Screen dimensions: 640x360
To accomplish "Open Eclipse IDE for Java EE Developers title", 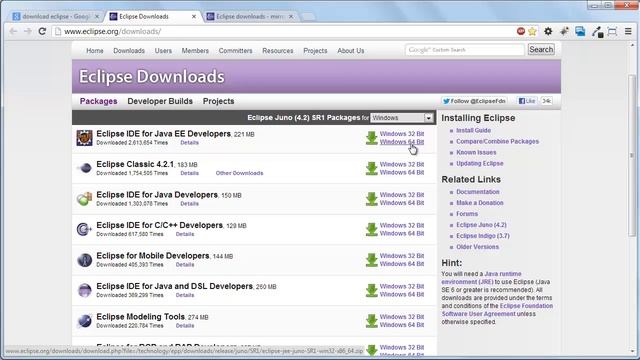I will pos(163,134).
